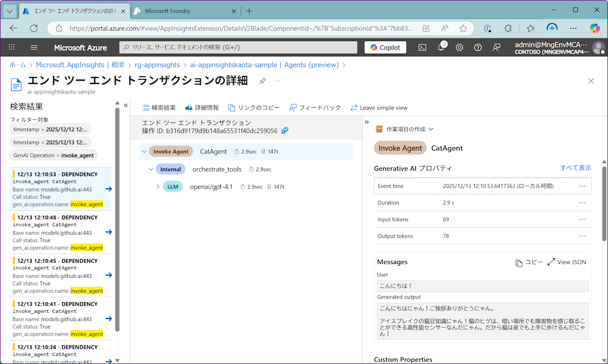Viewport: 608px width, 364px height.
Task: Open Cloud Shell from the top bar
Action: tap(422, 47)
